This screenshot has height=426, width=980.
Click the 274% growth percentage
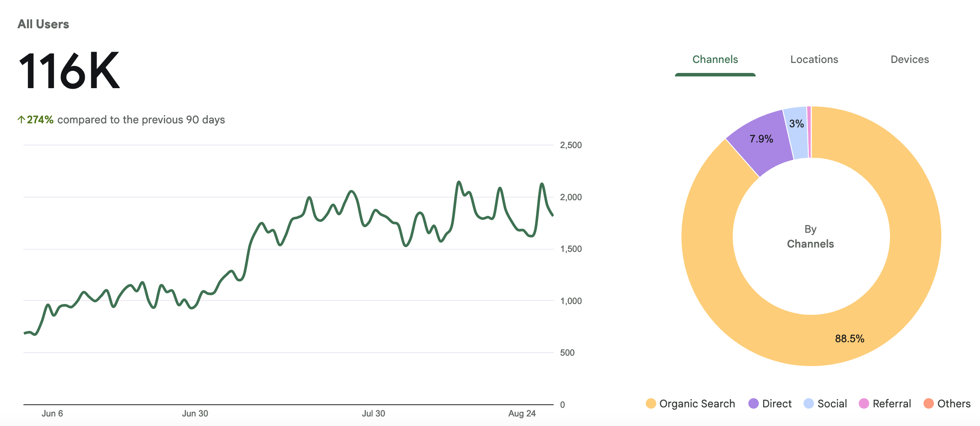click(x=40, y=119)
